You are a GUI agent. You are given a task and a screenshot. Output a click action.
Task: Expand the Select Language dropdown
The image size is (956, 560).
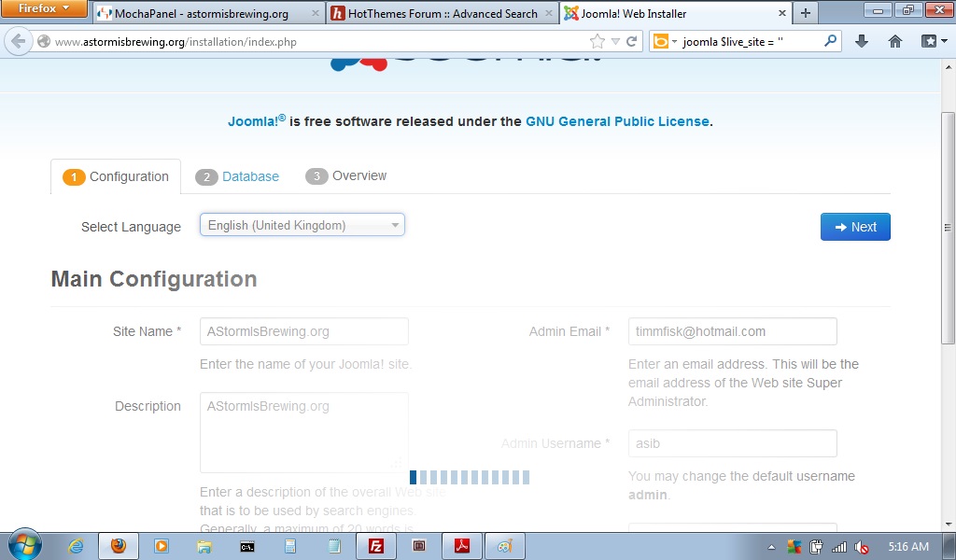point(302,225)
